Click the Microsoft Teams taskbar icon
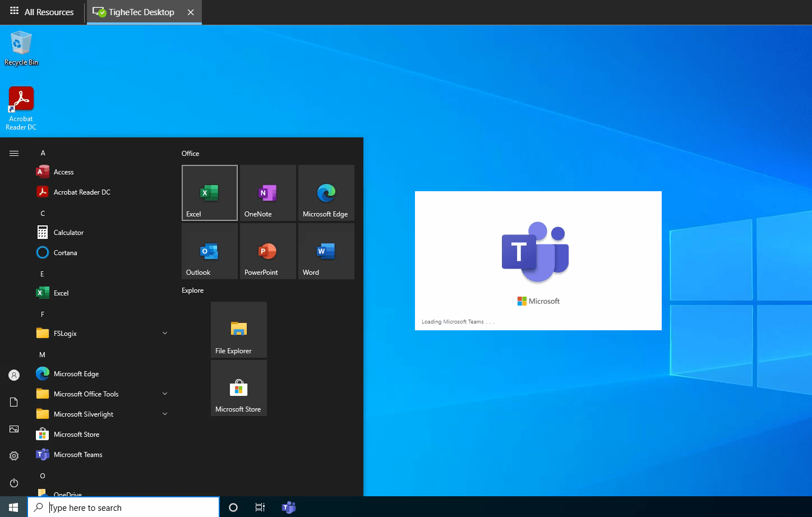The height and width of the screenshot is (517, 812). (289, 507)
